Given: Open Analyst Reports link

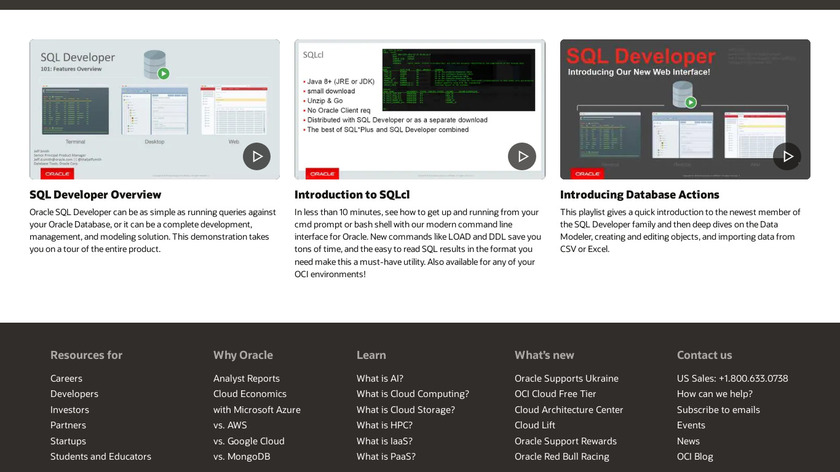Looking at the screenshot, I should pos(246,378).
